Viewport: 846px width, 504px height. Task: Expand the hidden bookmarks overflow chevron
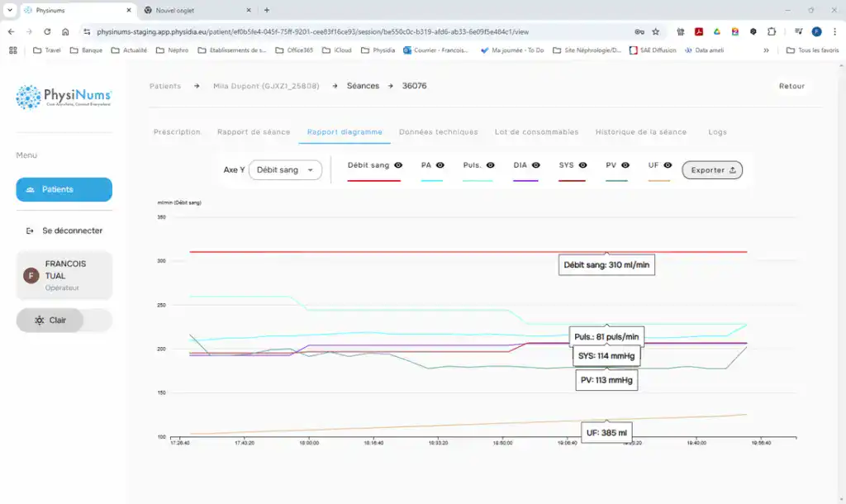tap(766, 50)
